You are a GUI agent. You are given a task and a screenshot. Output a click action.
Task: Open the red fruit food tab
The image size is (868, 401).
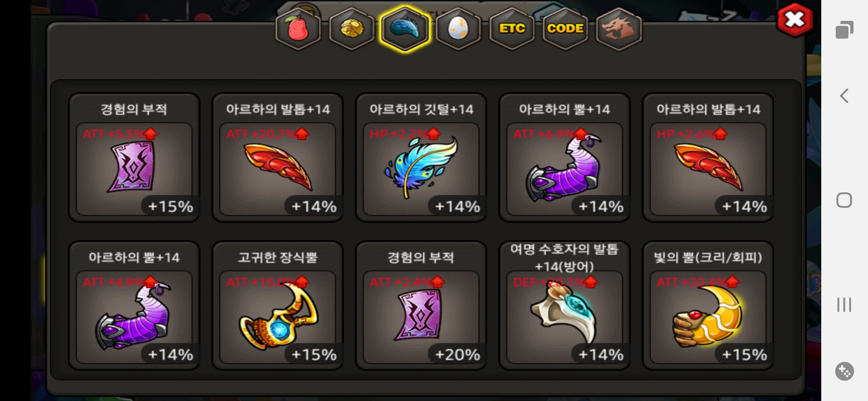coord(298,29)
